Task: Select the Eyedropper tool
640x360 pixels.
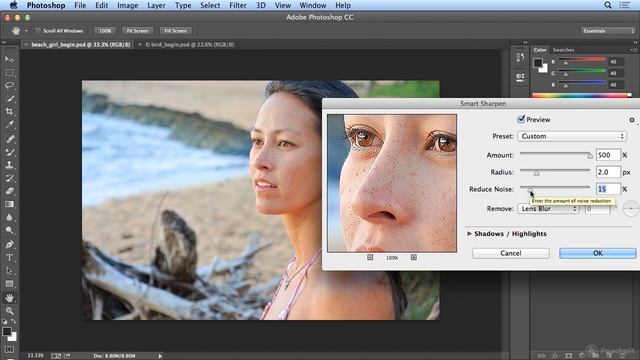Action: (9, 124)
